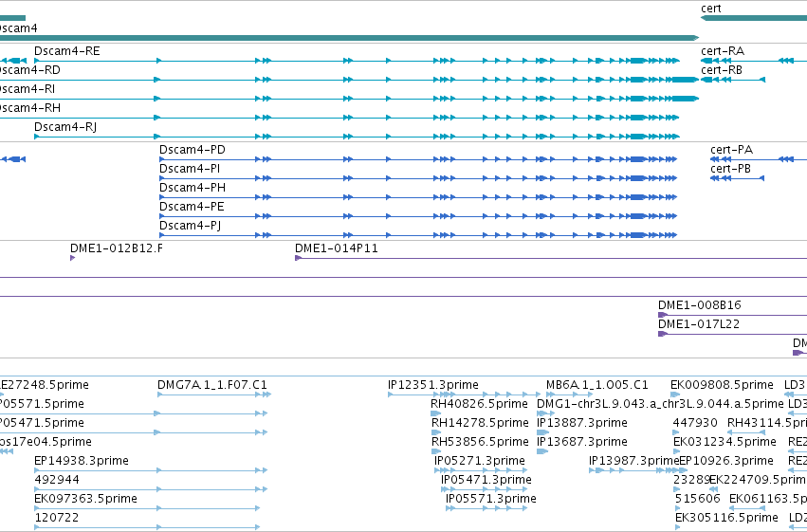The height and width of the screenshot is (532, 807).
Task: Open the EK009808.5prime EST label
Action: [x=722, y=385]
